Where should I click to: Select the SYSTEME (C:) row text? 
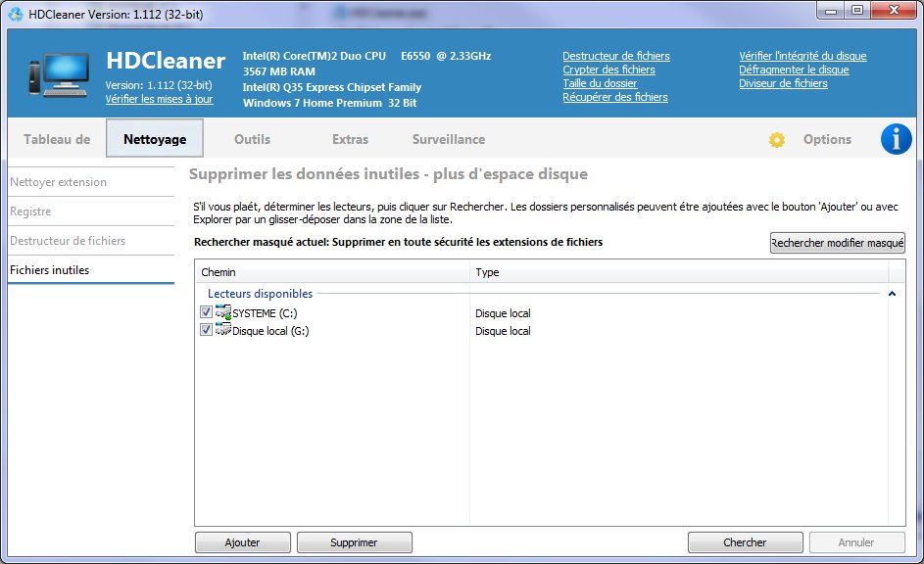tap(265, 313)
